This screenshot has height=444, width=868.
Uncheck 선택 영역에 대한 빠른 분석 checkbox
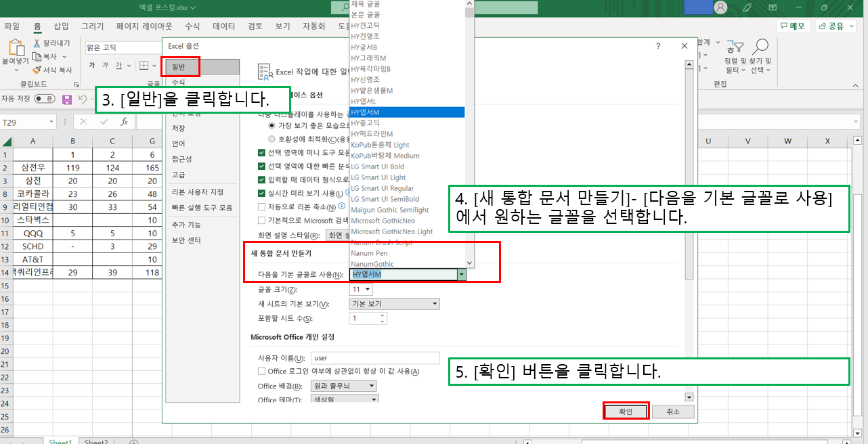[x=262, y=166]
